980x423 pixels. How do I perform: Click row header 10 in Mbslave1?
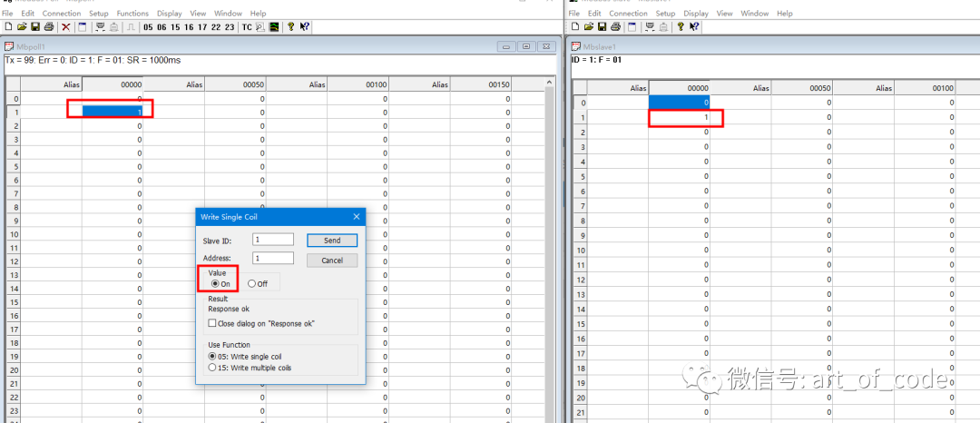pyautogui.click(x=579, y=250)
